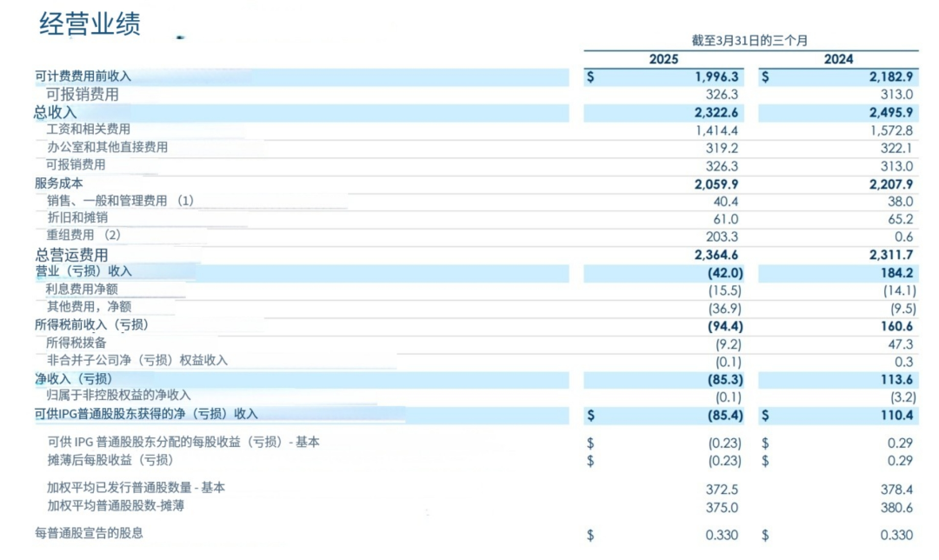Viewport: 939px width, 560px height.
Task: Select the 办公室和其他直接费用 row label
Action: (x=107, y=147)
